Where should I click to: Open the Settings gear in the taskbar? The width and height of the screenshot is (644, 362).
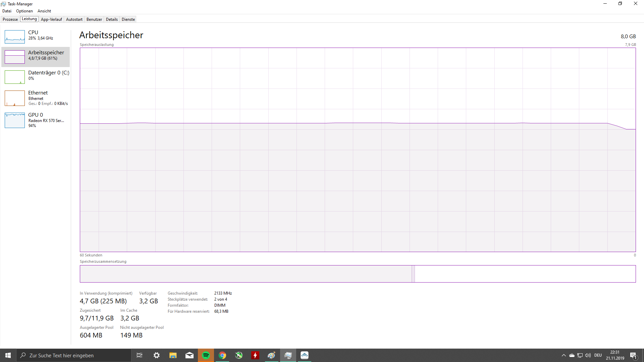click(x=157, y=355)
